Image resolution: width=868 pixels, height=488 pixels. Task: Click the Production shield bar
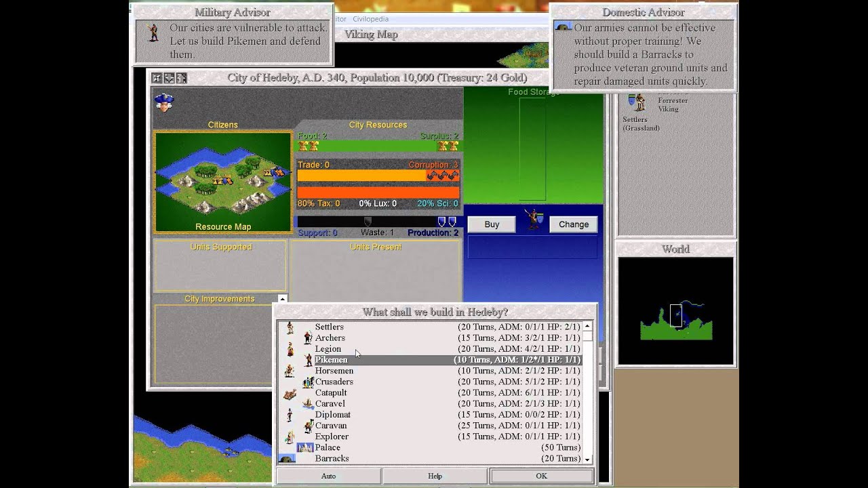coord(378,222)
